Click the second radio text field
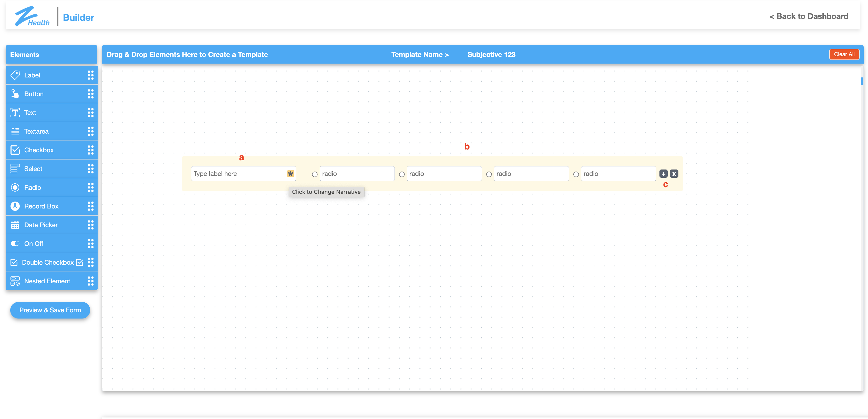Image resolution: width=868 pixels, height=419 pixels. coord(444,173)
